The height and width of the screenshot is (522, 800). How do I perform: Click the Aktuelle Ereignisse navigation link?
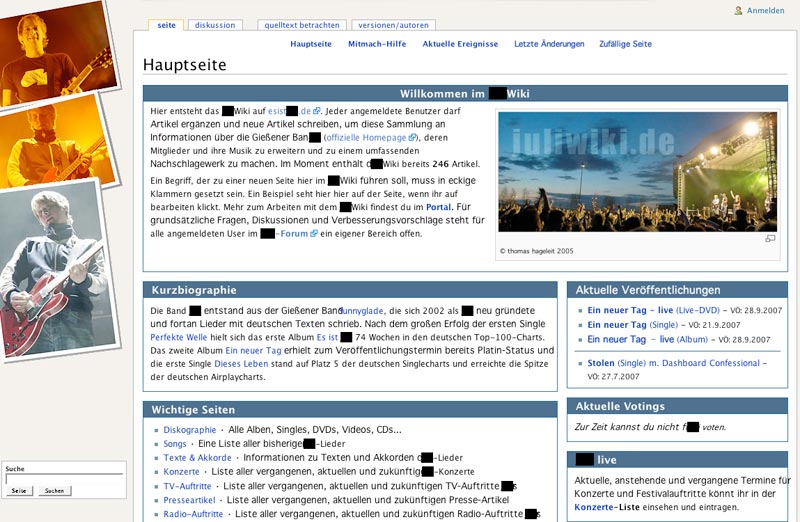(460, 44)
